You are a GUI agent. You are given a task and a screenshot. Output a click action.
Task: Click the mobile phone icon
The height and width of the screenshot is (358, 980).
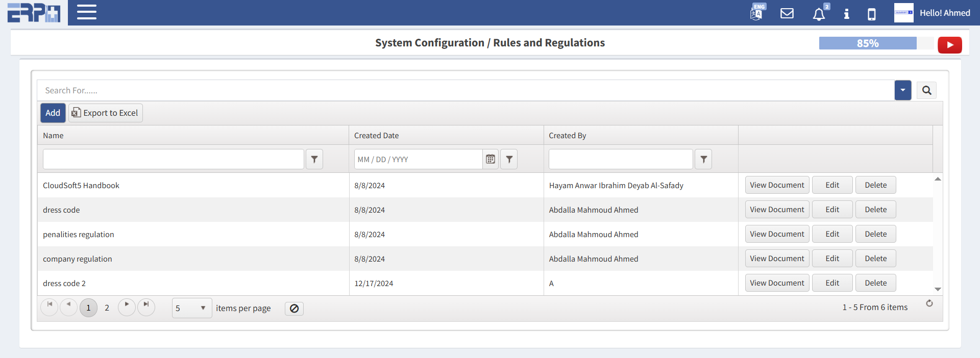[x=872, y=14]
